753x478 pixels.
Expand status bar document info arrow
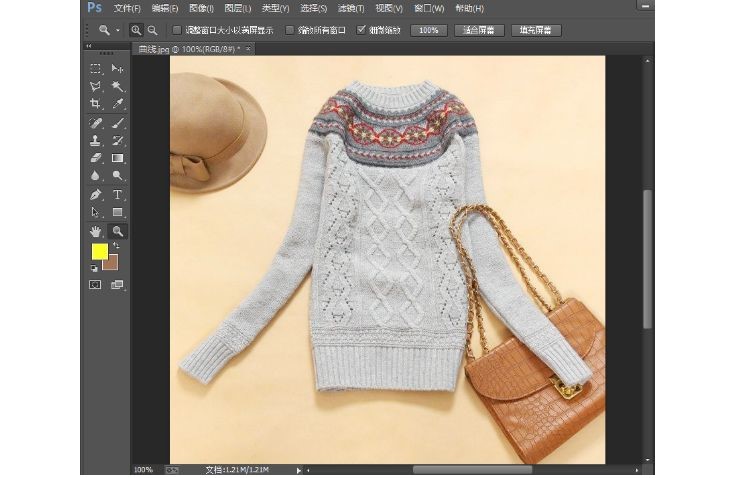point(297,469)
